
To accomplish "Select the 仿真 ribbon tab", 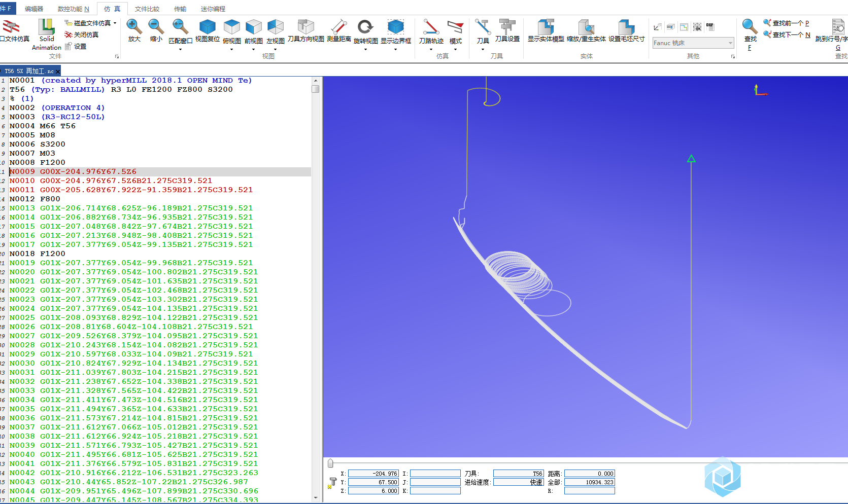I will [x=112, y=9].
